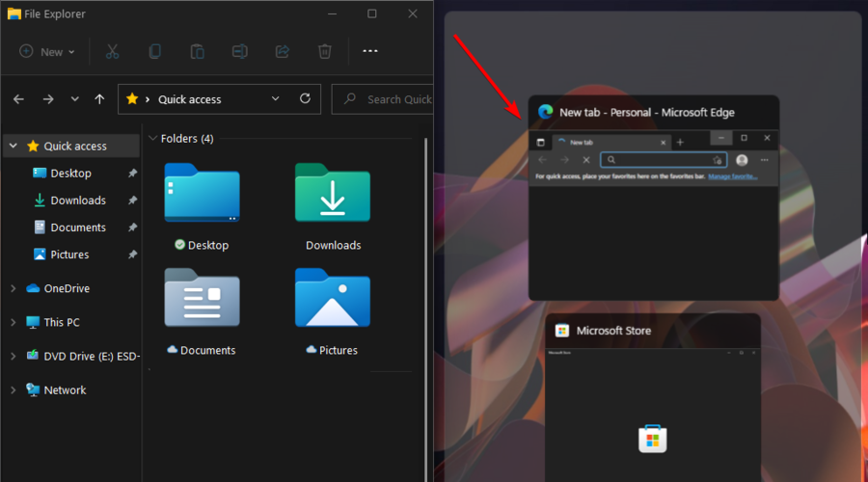Open recent locations chevron dropdown
This screenshot has width=868, height=482.
(x=74, y=99)
